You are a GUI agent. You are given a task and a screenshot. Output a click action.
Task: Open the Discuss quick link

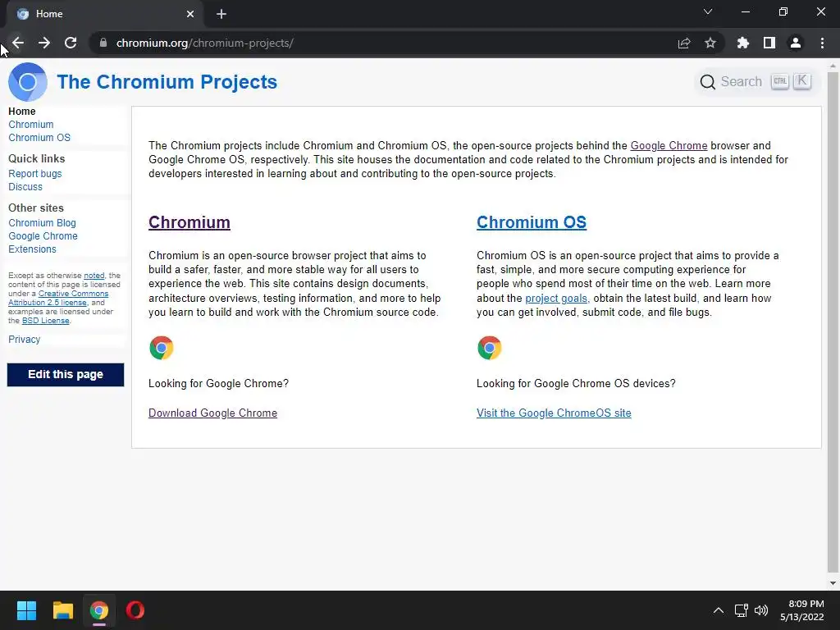pyautogui.click(x=25, y=187)
